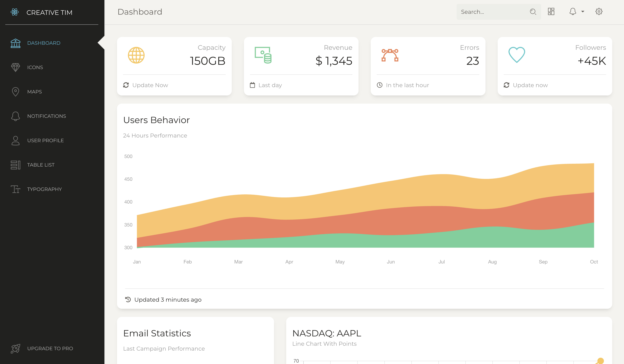Click Update now on the Followers card
This screenshot has width=624, height=364.
pyautogui.click(x=530, y=85)
